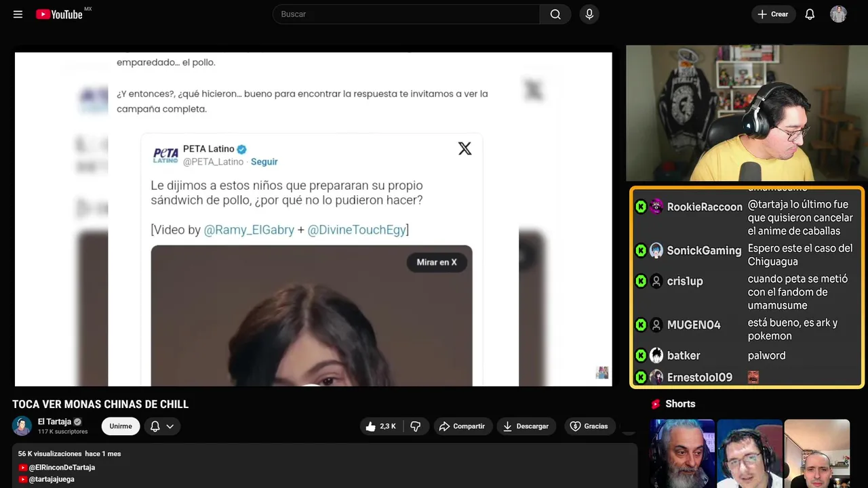Viewport: 868px width, 488px height.
Task: Open @ElRinconDeTartaja channel link
Action: (62, 468)
